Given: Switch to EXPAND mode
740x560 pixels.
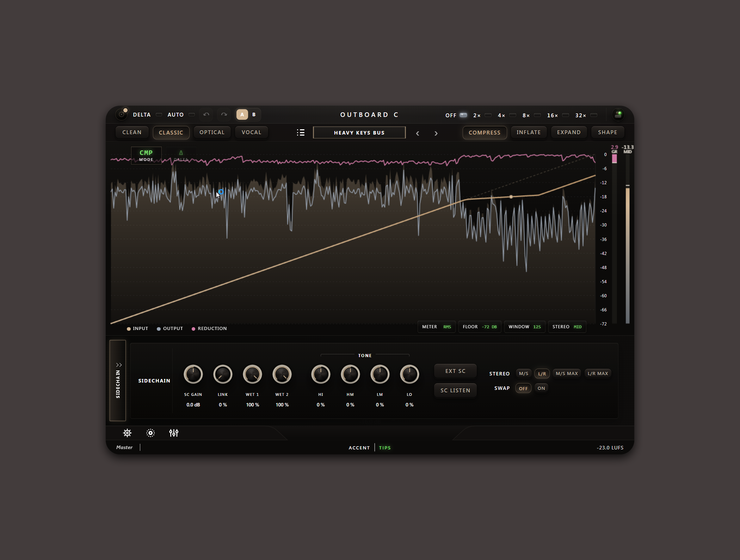Looking at the screenshot, I should 569,132.
